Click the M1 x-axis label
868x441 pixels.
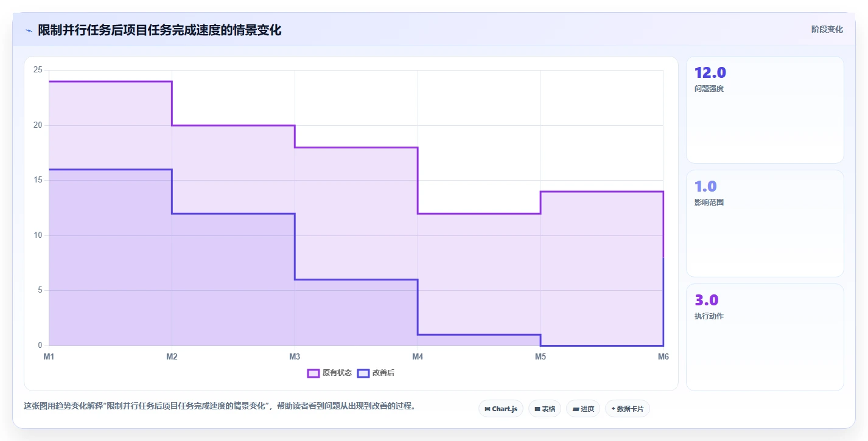click(49, 357)
